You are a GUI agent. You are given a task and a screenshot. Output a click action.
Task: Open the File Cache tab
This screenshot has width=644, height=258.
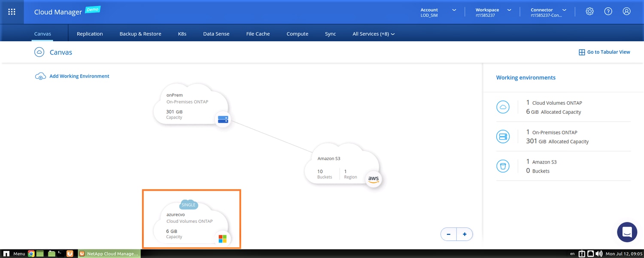click(x=258, y=34)
